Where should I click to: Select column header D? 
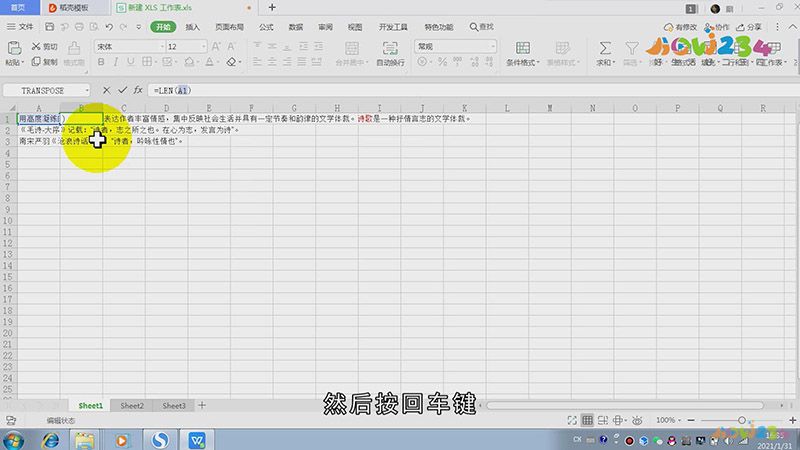click(x=166, y=108)
